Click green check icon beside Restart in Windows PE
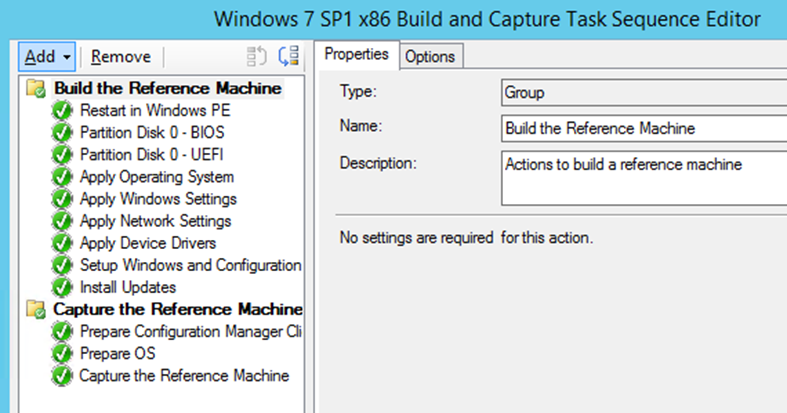The image size is (787, 413). point(62,110)
